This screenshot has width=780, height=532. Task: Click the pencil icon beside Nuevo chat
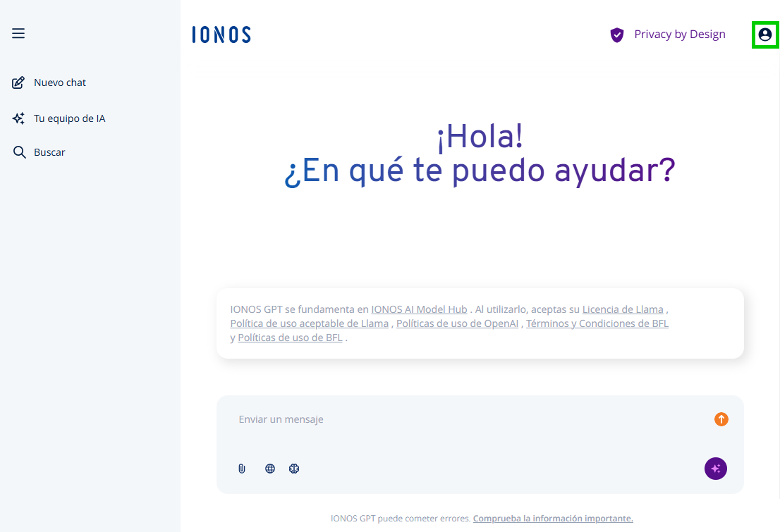(18, 82)
